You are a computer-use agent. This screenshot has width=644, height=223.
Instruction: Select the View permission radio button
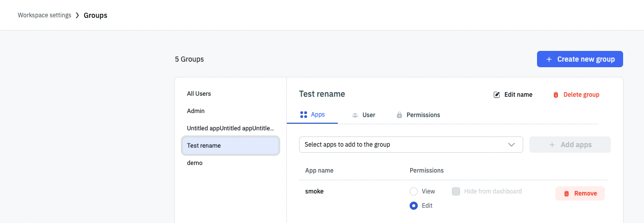tap(414, 191)
